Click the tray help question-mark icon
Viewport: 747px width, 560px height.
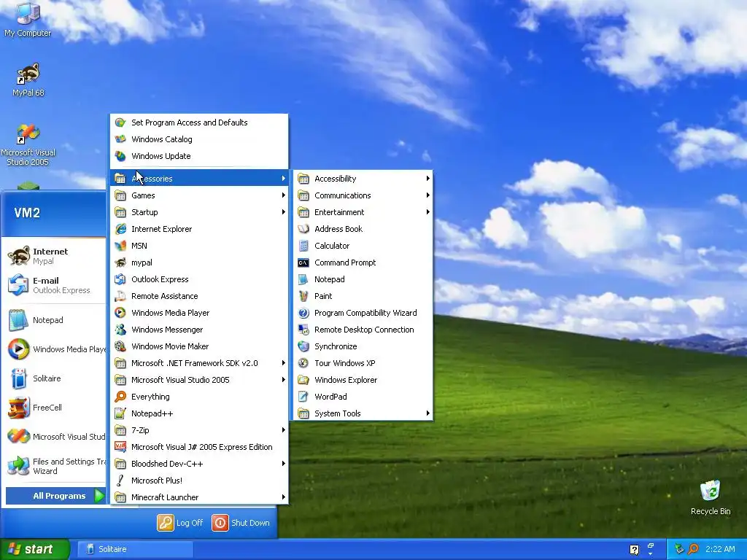click(x=634, y=550)
